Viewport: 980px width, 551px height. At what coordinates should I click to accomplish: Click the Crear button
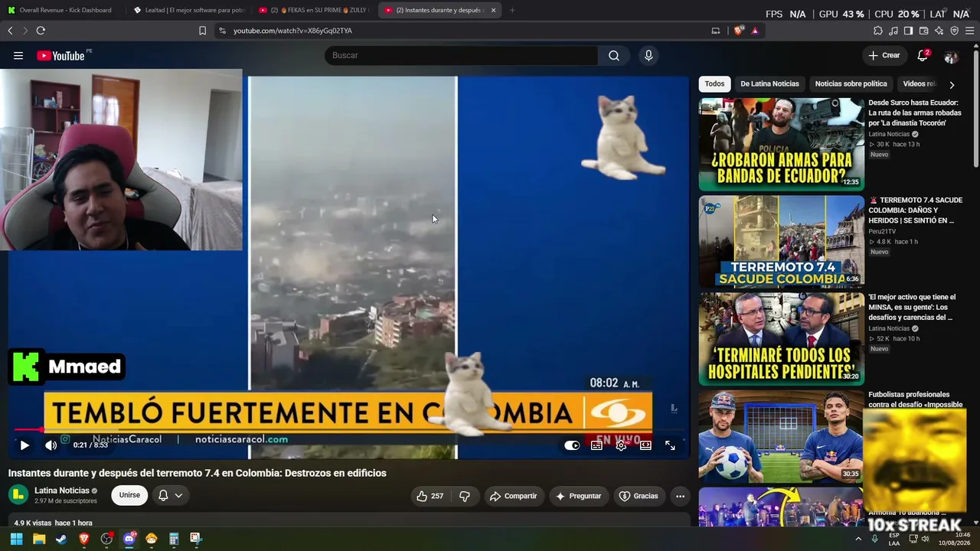coord(884,55)
